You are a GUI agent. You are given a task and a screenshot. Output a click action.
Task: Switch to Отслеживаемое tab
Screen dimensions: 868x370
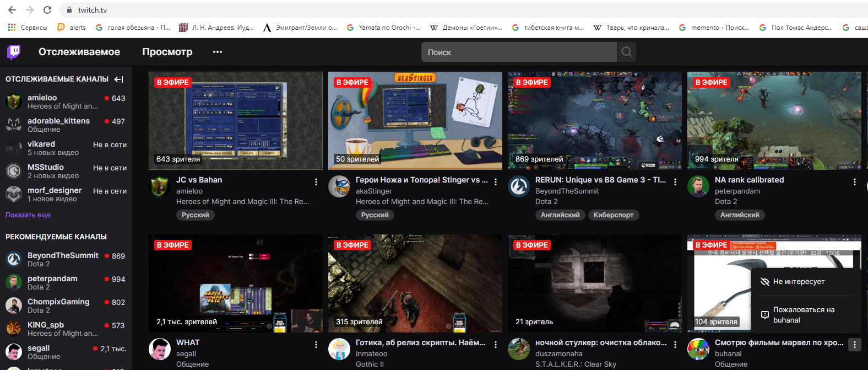click(x=79, y=52)
